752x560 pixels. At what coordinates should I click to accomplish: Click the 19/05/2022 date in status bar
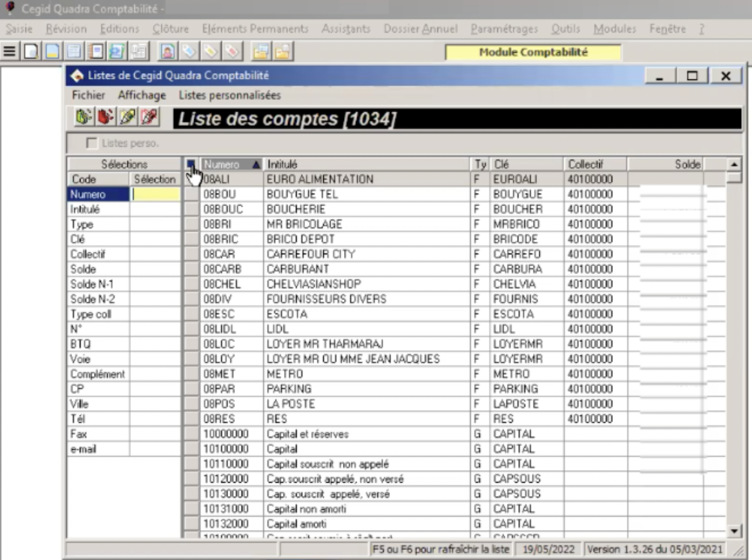[x=548, y=549]
